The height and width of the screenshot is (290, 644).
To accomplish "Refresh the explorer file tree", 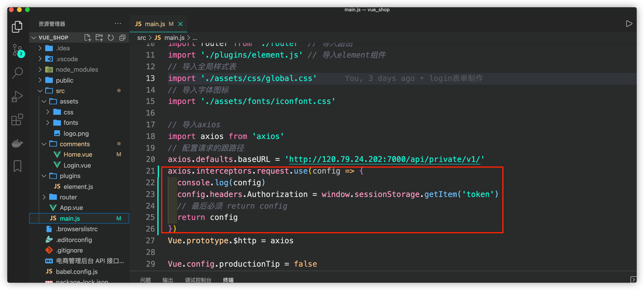I will point(111,38).
